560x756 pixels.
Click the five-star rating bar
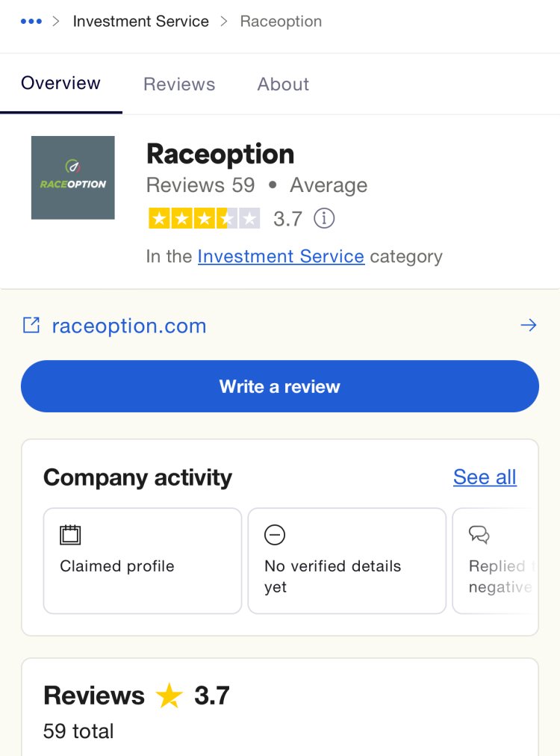pos(205,218)
